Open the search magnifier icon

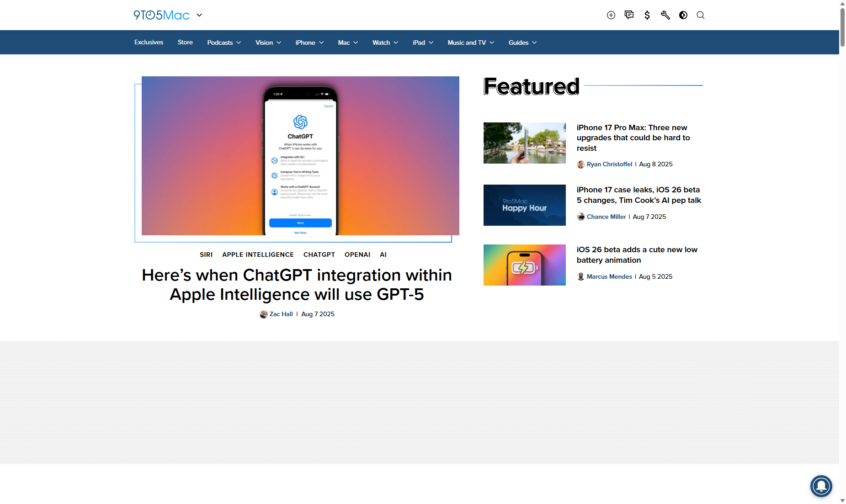click(x=701, y=15)
